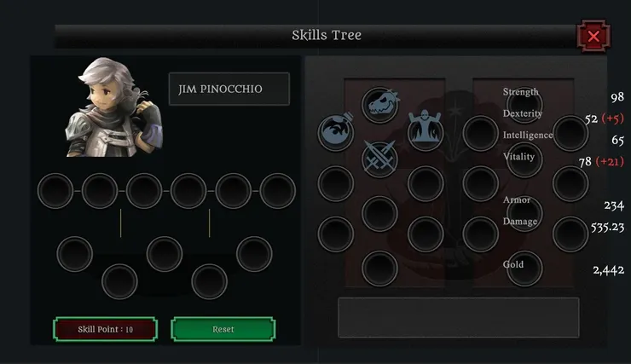The image size is (631, 364).
Task: Select the fire bomb potion skill icon
Action: [x=336, y=132]
